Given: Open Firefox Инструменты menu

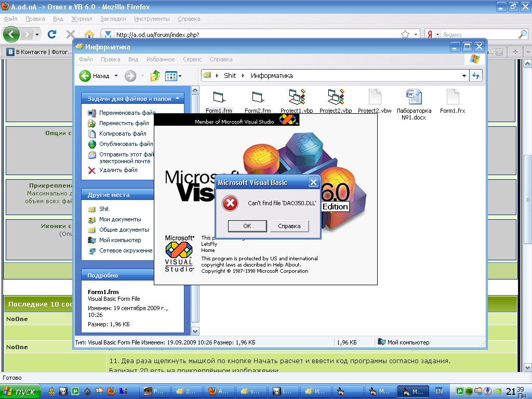Looking at the screenshot, I should click(x=152, y=19).
